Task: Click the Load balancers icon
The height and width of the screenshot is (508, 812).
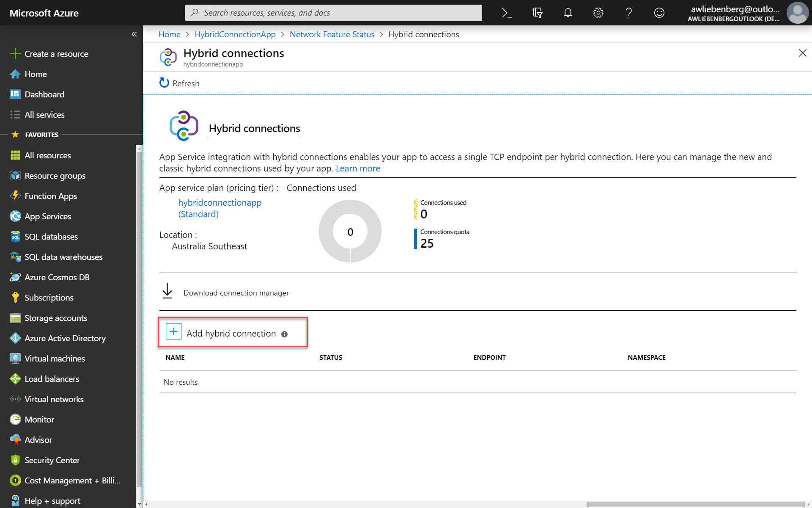Action: (15, 379)
